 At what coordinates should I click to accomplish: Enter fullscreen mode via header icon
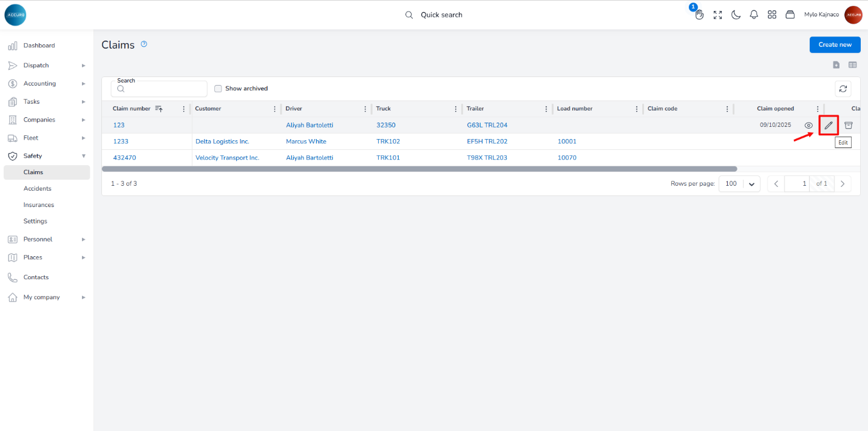[x=717, y=15]
